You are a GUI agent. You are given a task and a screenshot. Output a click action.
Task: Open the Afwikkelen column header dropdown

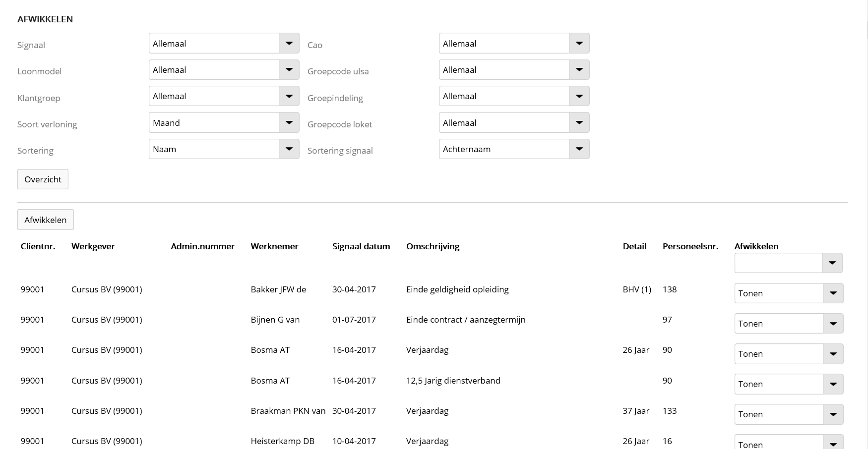click(x=788, y=263)
